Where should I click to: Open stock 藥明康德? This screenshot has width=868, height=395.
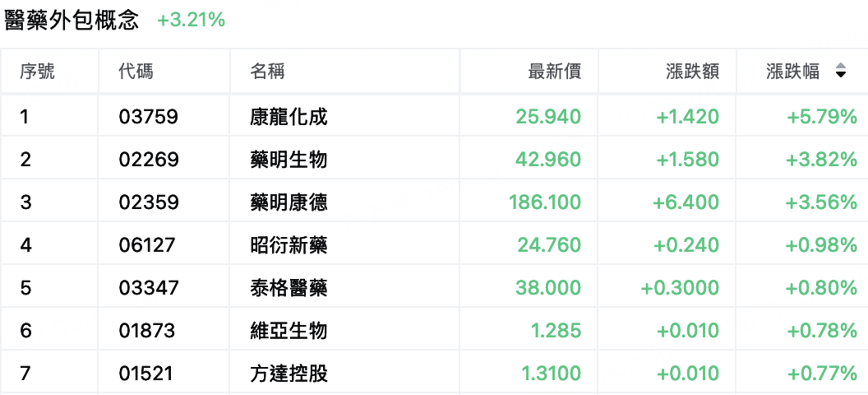pyautogui.click(x=289, y=202)
